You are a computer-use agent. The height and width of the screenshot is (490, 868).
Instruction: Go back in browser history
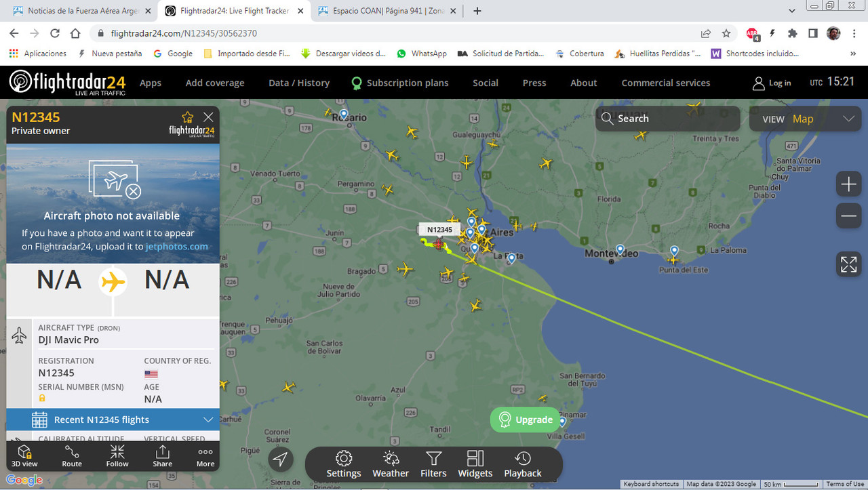click(x=14, y=33)
